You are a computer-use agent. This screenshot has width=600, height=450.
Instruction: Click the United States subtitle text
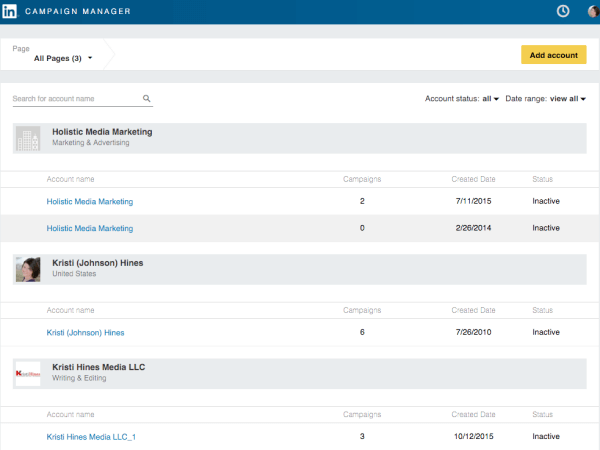(x=74, y=274)
